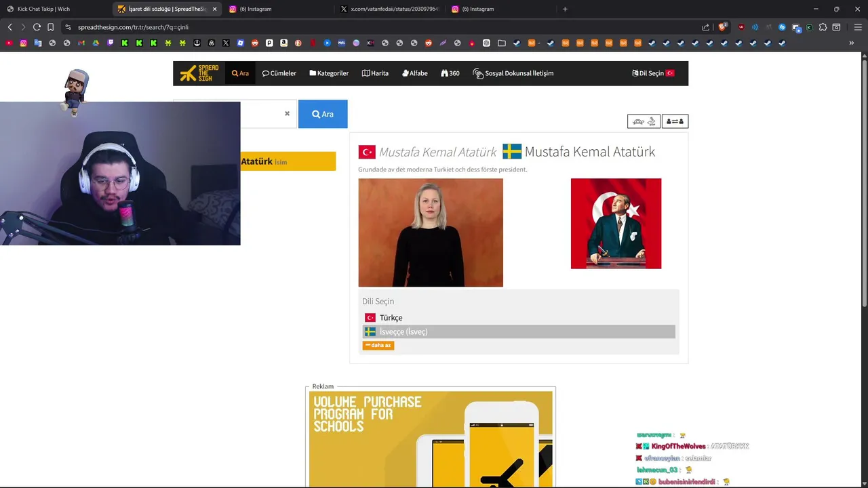Open the Google Drive bookmark
Image resolution: width=868 pixels, height=488 pixels.
(x=96, y=43)
